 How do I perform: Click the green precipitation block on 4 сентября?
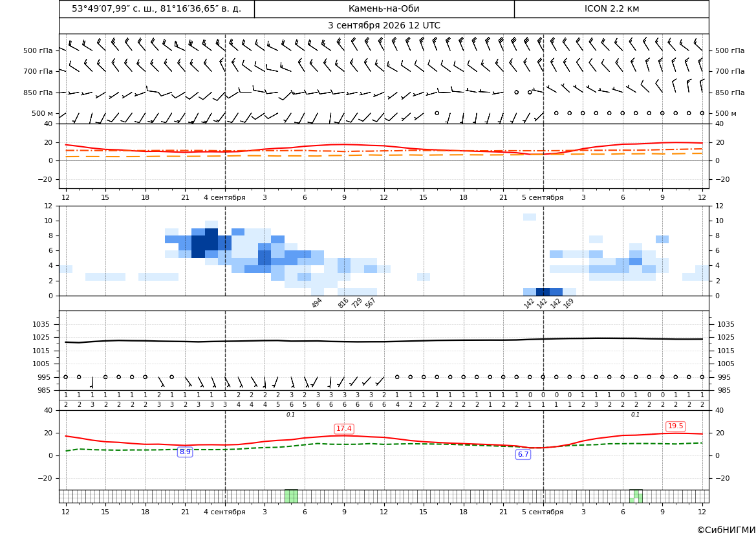[291, 496]
